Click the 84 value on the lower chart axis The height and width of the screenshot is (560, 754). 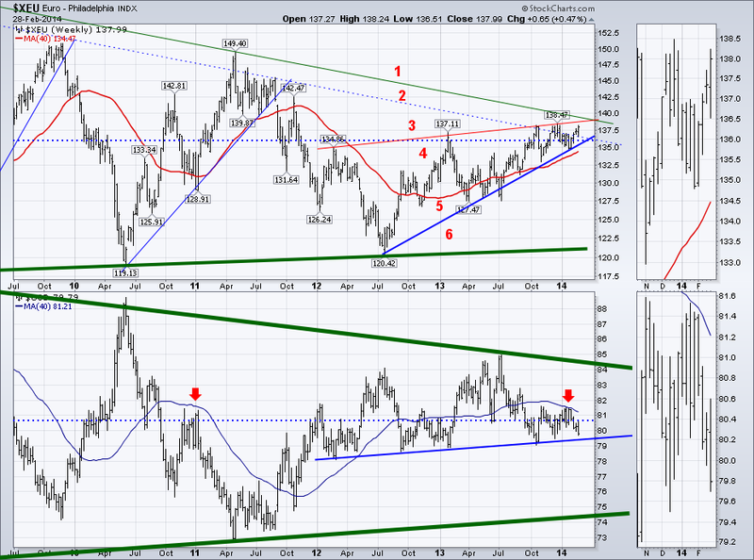(601, 370)
